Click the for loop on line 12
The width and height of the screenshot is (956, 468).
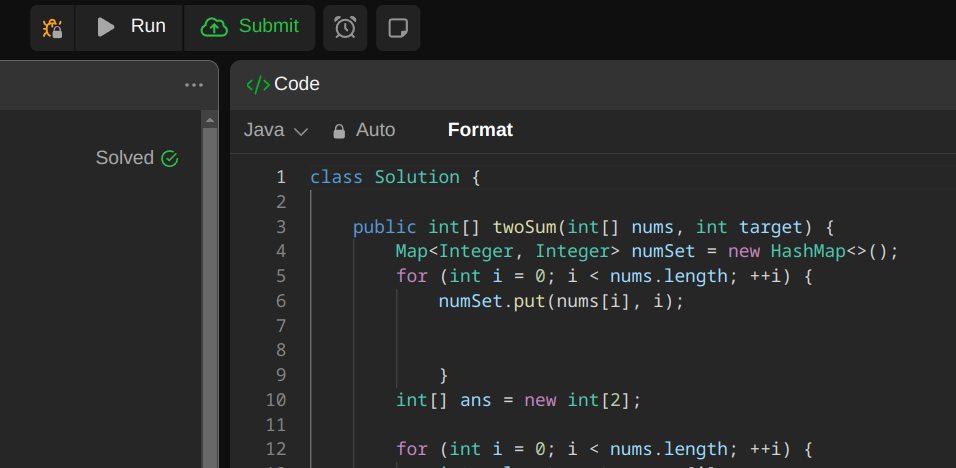pyautogui.click(x=604, y=449)
